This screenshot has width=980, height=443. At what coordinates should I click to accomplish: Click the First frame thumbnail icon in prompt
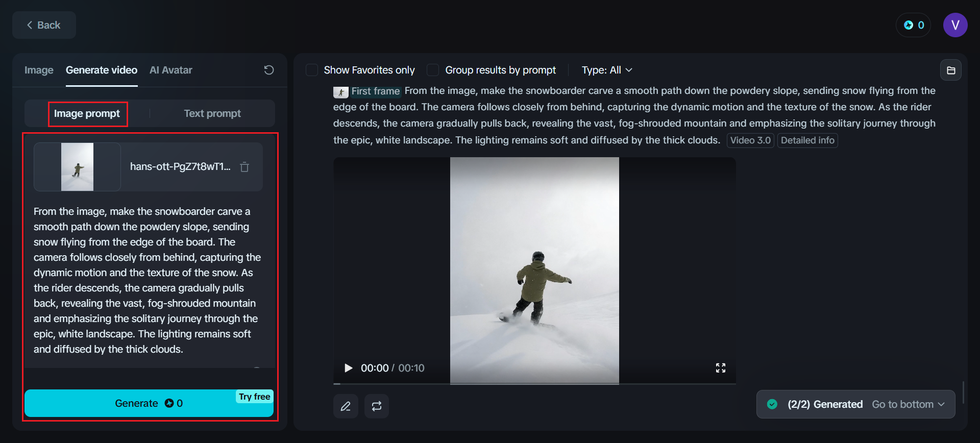(340, 92)
